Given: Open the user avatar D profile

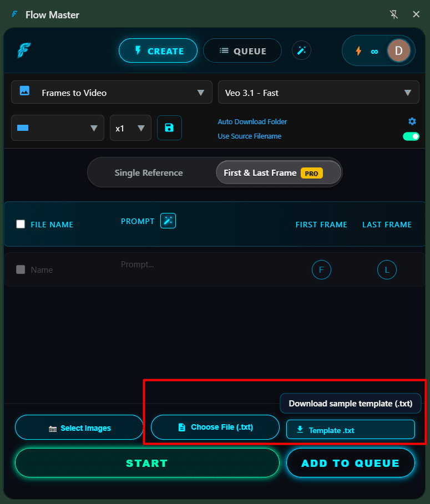Looking at the screenshot, I should [398, 51].
